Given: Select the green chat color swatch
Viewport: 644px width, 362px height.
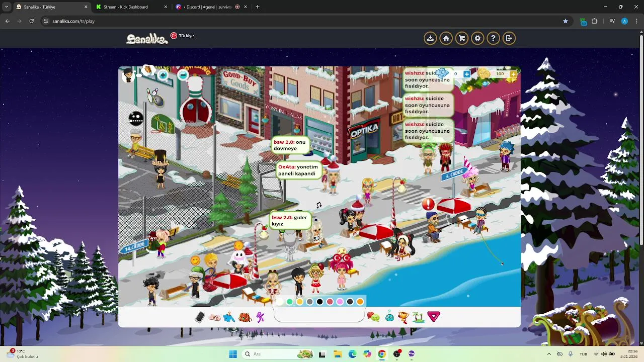Looking at the screenshot, I should (x=290, y=302).
